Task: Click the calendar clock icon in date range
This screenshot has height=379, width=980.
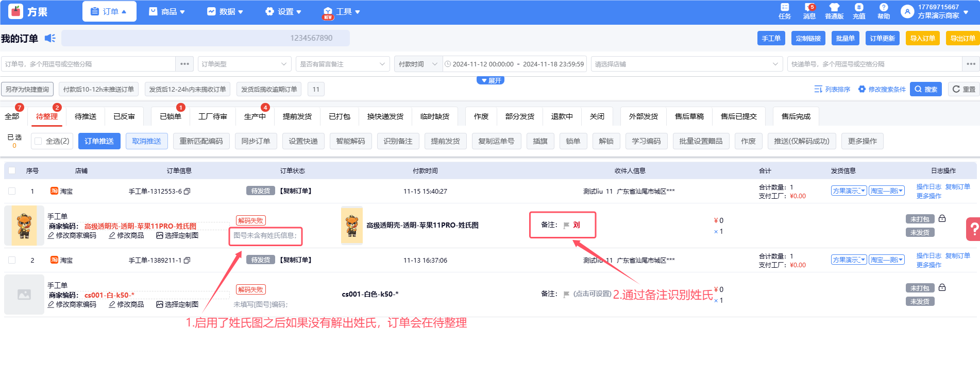Action: click(448, 64)
